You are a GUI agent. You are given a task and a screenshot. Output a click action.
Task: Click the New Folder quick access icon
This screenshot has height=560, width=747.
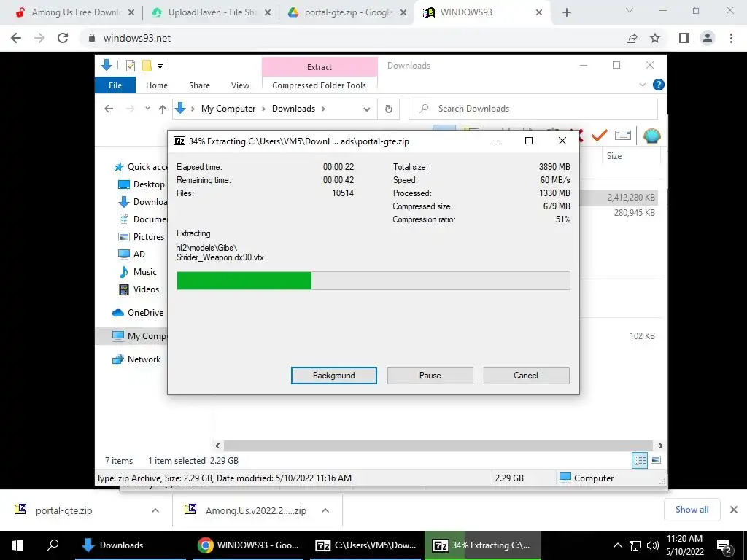tap(147, 66)
